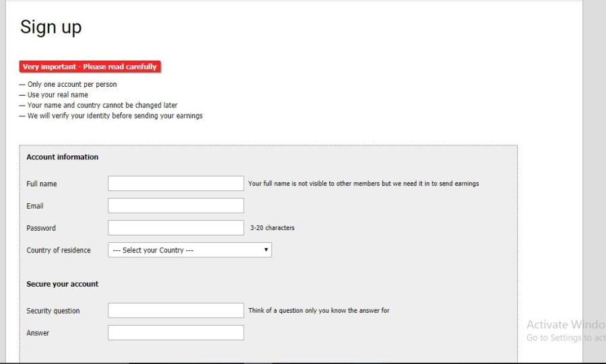Click the Secure your account heading

[x=63, y=284]
